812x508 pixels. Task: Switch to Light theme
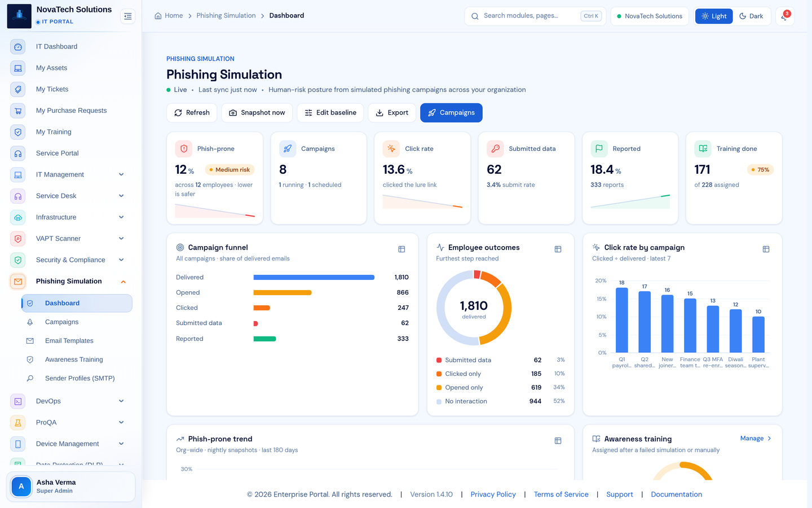click(714, 16)
